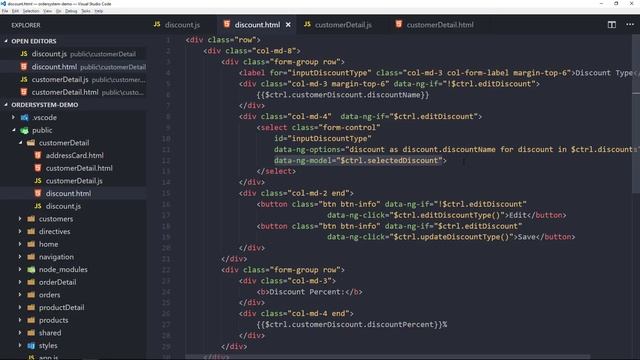Click the .vscode folder icon
This screenshot has height=360, width=640.
pyautogui.click(x=24, y=118)
